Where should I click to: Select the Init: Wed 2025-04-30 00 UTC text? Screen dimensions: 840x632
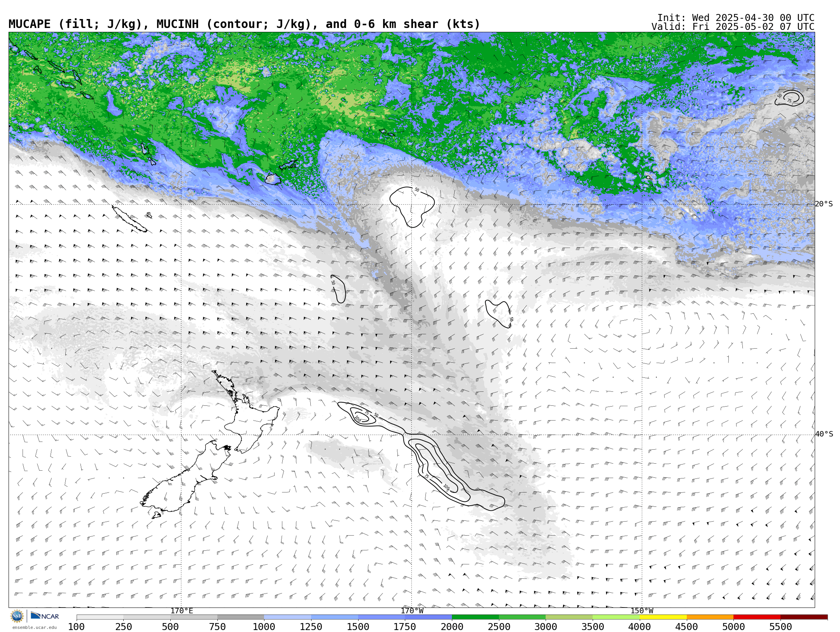(735, 18)
